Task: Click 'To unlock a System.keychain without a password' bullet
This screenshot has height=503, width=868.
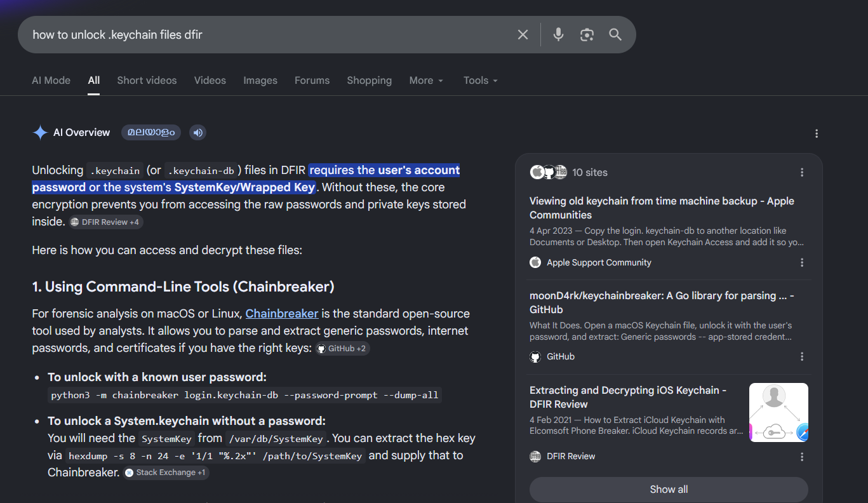Action: pyautogui.click(x=187, y=421)
